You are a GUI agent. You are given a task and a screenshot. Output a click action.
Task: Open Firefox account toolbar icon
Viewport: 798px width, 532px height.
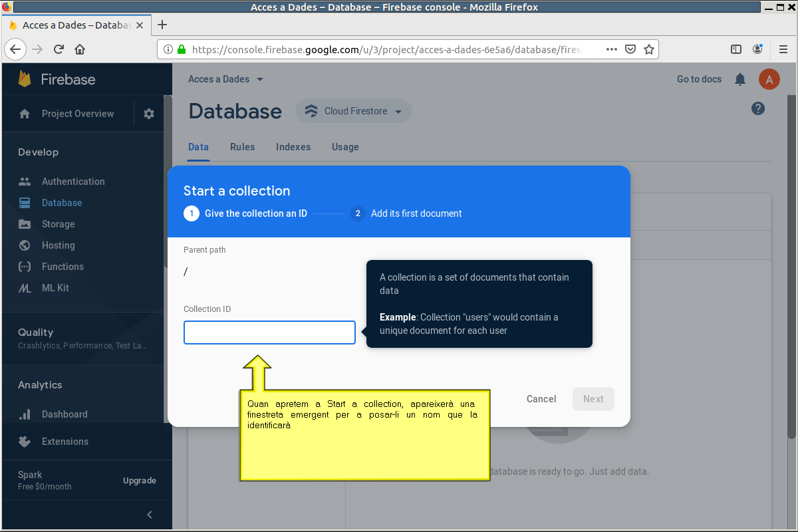tap(757, 49)
